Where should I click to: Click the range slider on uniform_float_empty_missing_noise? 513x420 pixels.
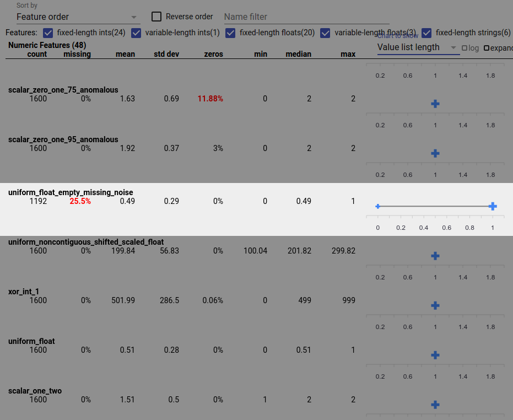pos(435,206)
